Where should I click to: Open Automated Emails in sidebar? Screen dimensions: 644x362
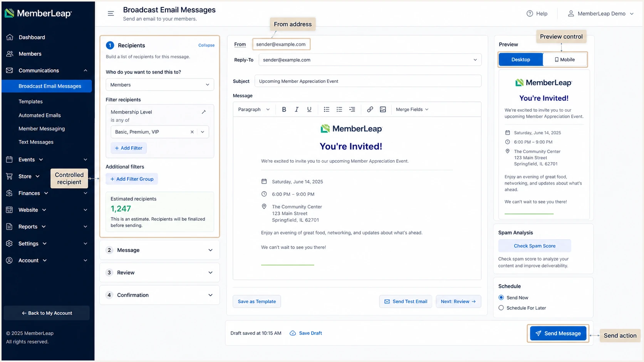tap(40, 115)
